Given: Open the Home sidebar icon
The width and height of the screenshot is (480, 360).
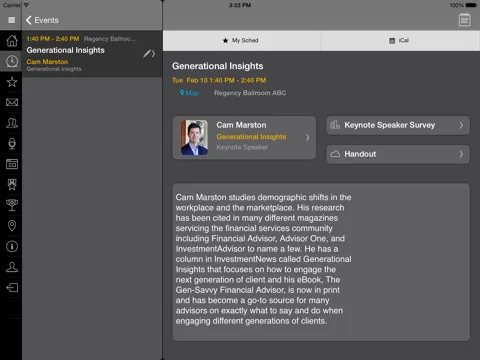Looking at the screenshot, I should pos(12,41).
